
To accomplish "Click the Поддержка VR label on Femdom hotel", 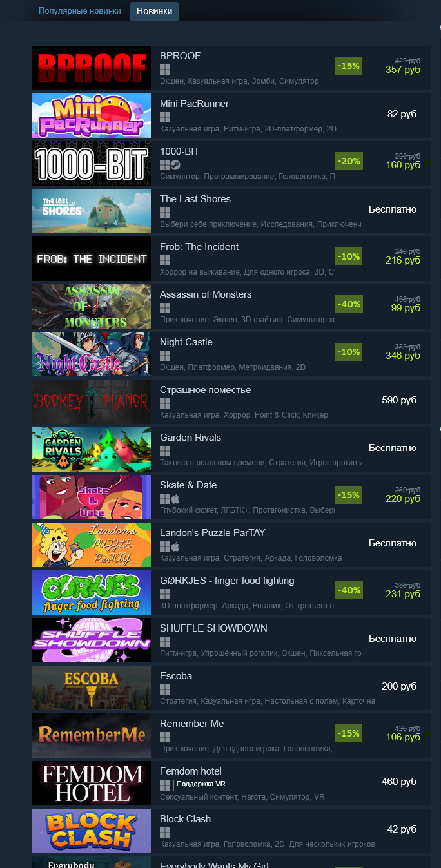I will (201, 784).
